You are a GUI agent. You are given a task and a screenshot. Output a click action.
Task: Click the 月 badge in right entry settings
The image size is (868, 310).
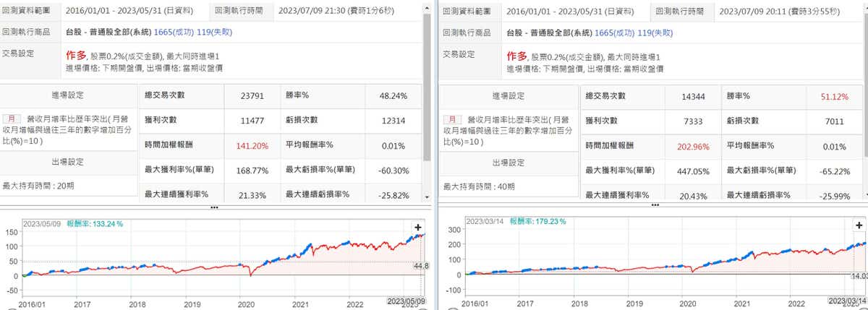click(451, 119)
